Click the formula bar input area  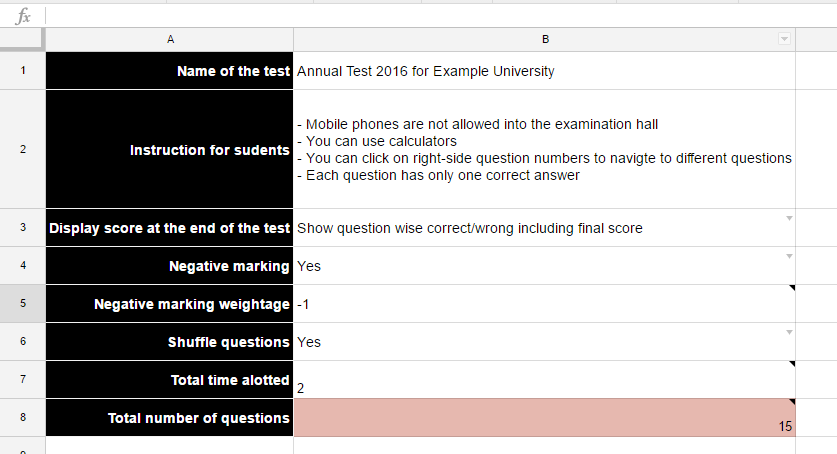tap(441, 16)
